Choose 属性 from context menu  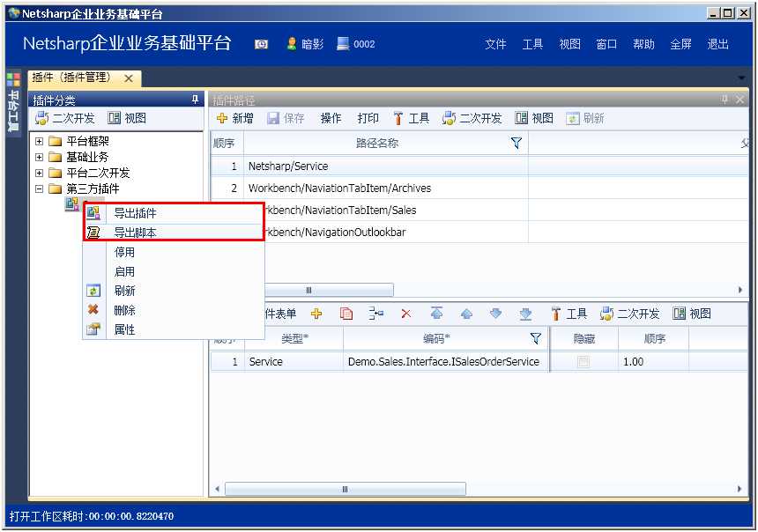(x=174, y=329)
